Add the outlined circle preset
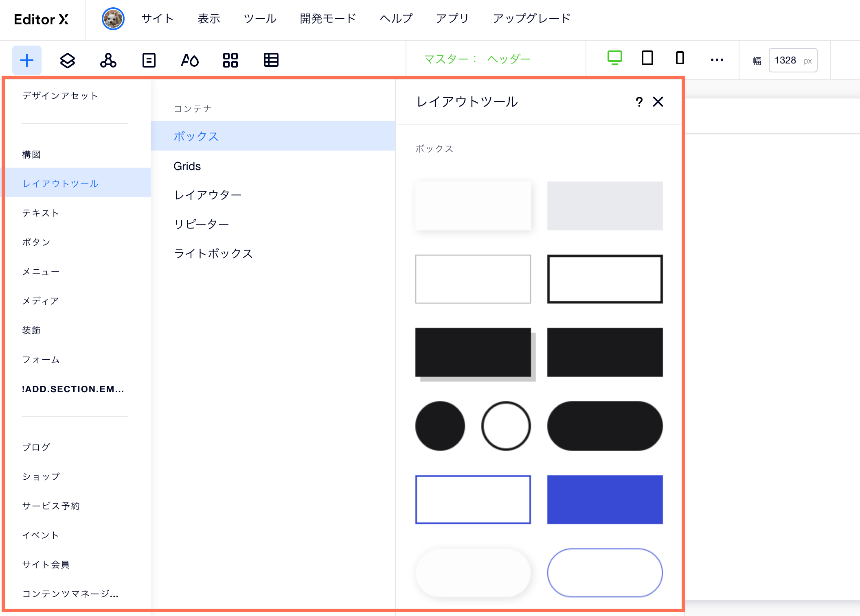The width and height of the screenshot is (860, 616). point(506,426)
